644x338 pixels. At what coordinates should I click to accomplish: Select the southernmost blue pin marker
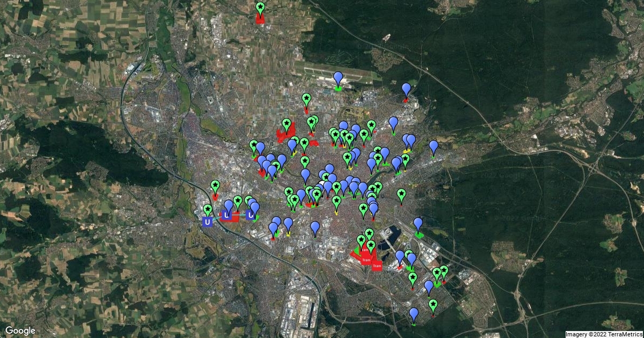414,314
